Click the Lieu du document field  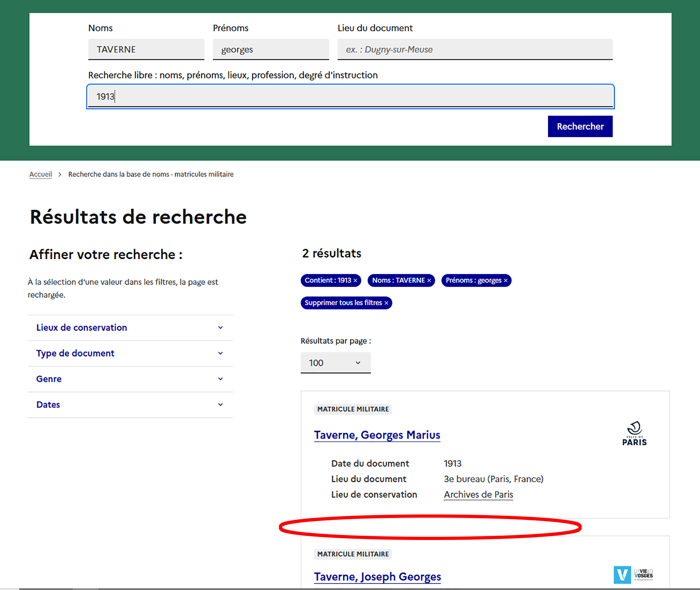(x=475, y=49)
